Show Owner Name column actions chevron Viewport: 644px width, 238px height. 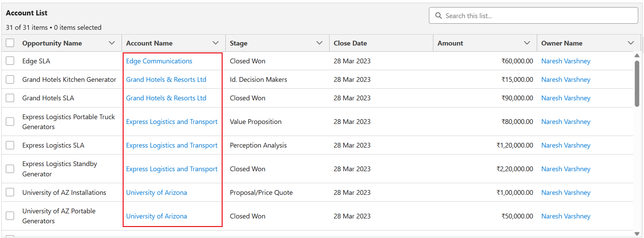pos(631,43)
